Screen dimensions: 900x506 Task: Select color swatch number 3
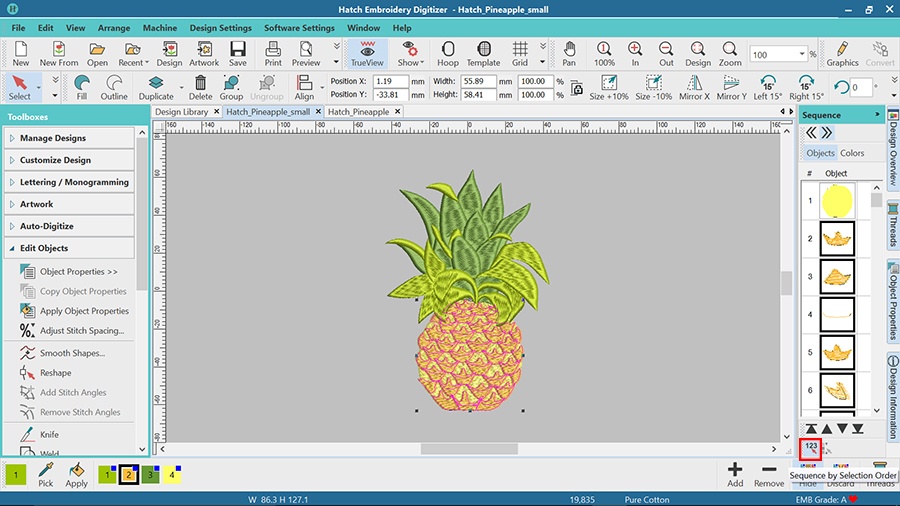click(x=150, y=475)
